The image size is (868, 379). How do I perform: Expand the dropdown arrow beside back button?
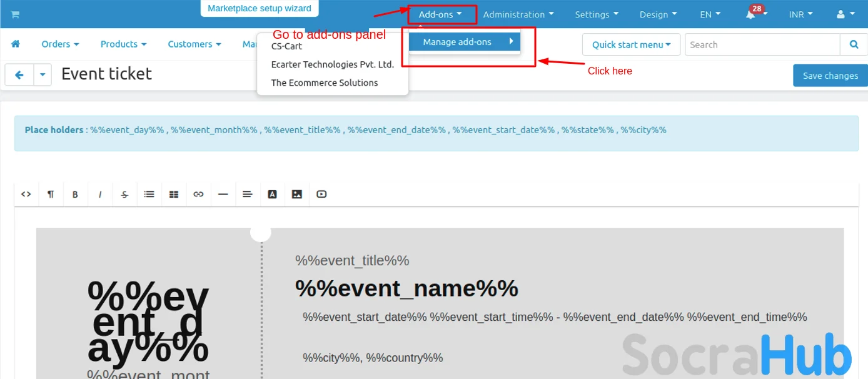(43, 75)
